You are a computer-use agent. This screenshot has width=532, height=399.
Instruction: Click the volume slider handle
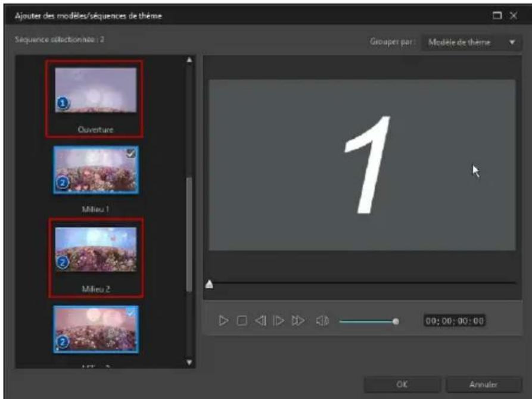point(396,321)
